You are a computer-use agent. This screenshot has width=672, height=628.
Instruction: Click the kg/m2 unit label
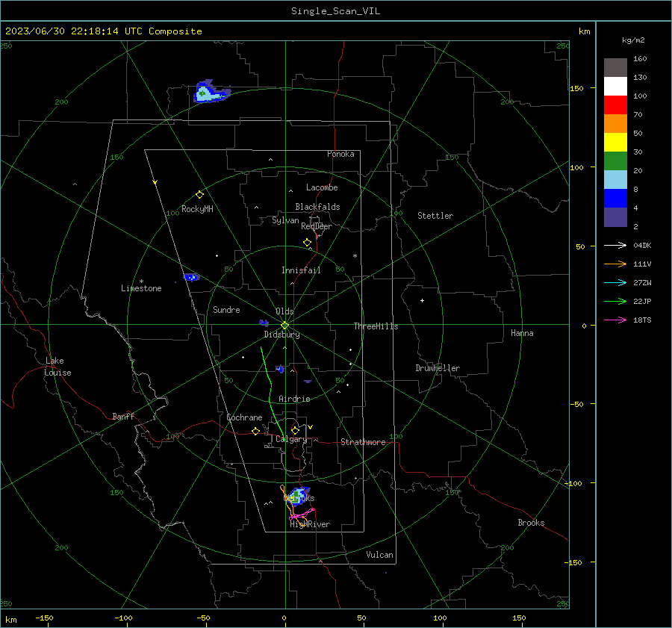(x=633, y=40)
